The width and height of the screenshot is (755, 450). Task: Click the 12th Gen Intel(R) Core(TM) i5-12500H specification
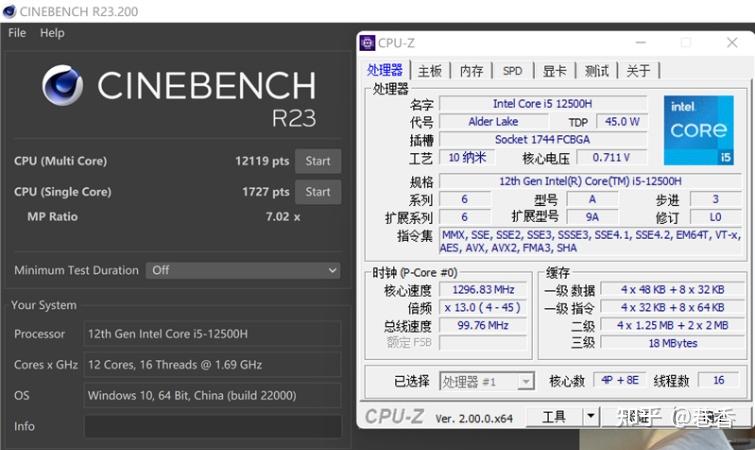pyautogui.click(x=590, y=181)
